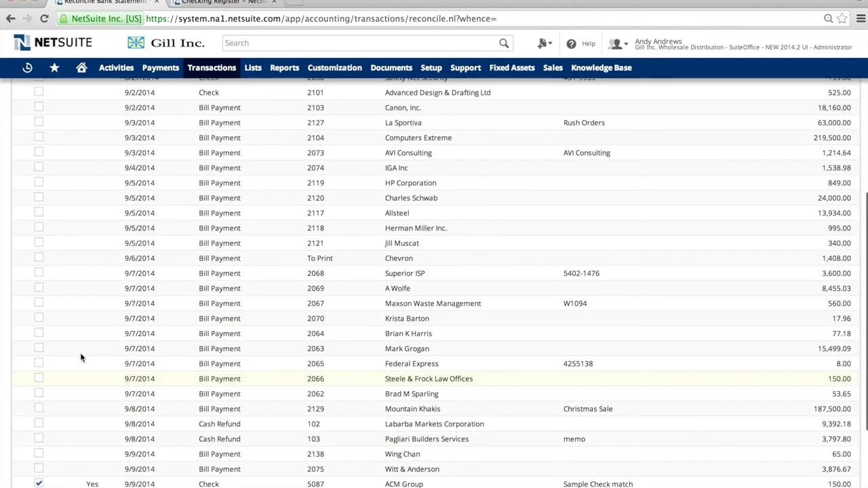
Task: Open the user role avatar icon
Action: coord(617,44)
